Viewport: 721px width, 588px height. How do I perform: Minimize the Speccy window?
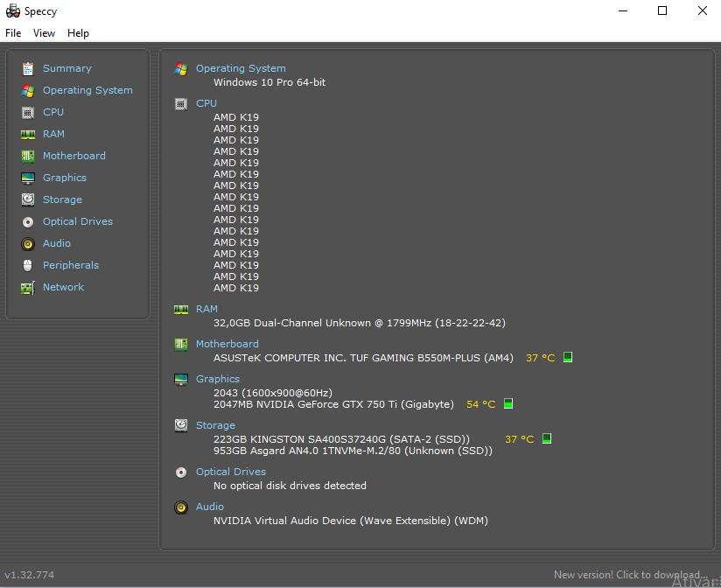coord(623,10)
